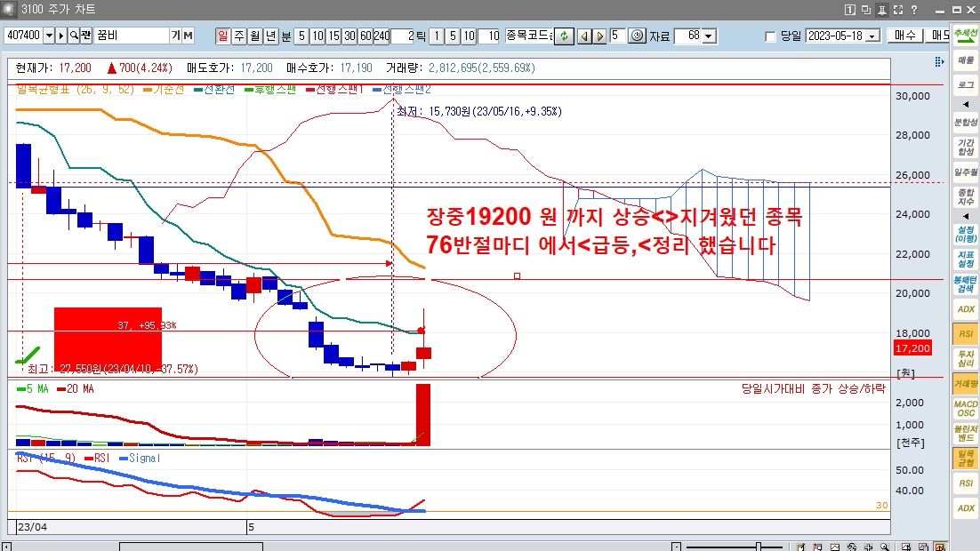Click the 자료 count input showing 68

point(688,36)
